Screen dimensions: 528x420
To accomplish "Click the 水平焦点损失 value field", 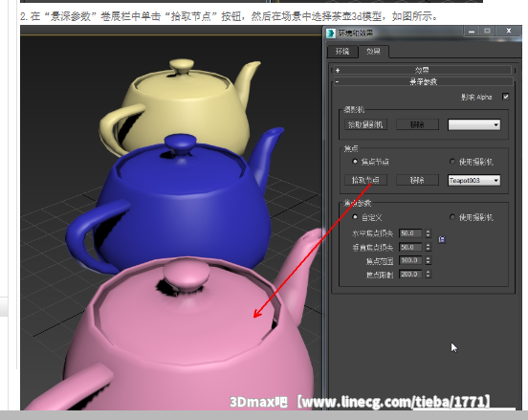I will point(410,233).
